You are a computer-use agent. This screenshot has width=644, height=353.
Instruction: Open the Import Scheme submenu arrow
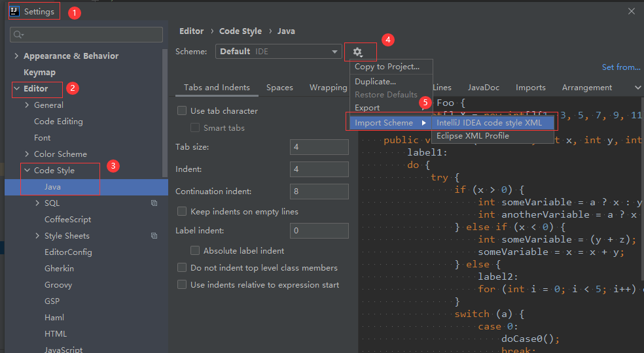tap(423, 123)
